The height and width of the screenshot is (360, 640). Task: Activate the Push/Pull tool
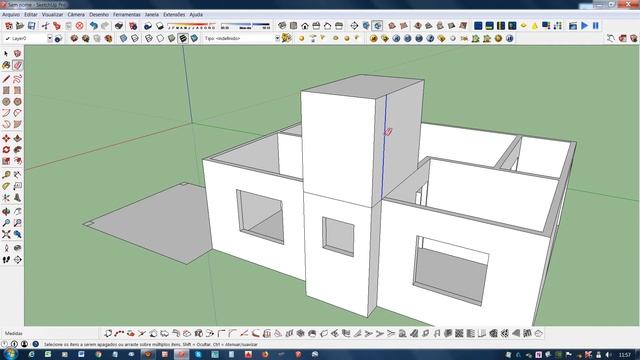(x=17, y=139)
